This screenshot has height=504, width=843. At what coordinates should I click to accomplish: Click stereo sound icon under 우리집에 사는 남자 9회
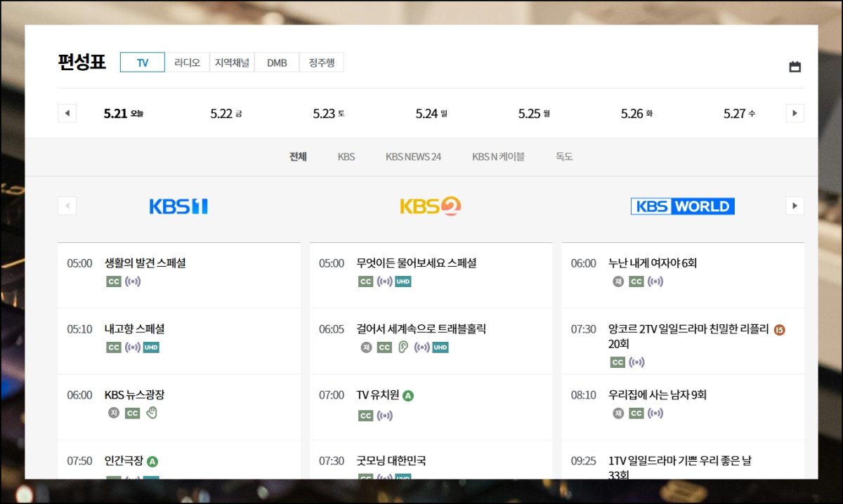pyautogui.click(x=655, y=413)
